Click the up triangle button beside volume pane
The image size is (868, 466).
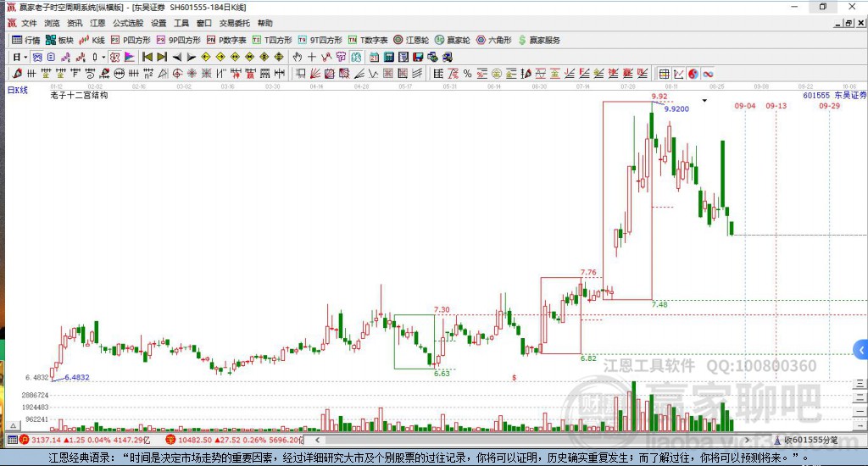click(14, 425)
